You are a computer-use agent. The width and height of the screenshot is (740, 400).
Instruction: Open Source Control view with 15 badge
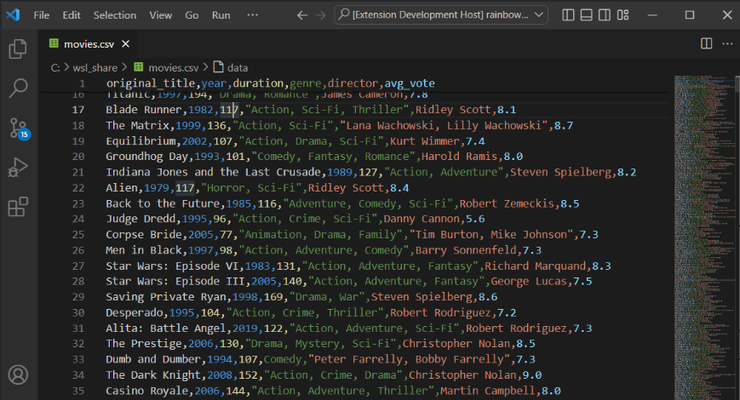coord(19,128)
